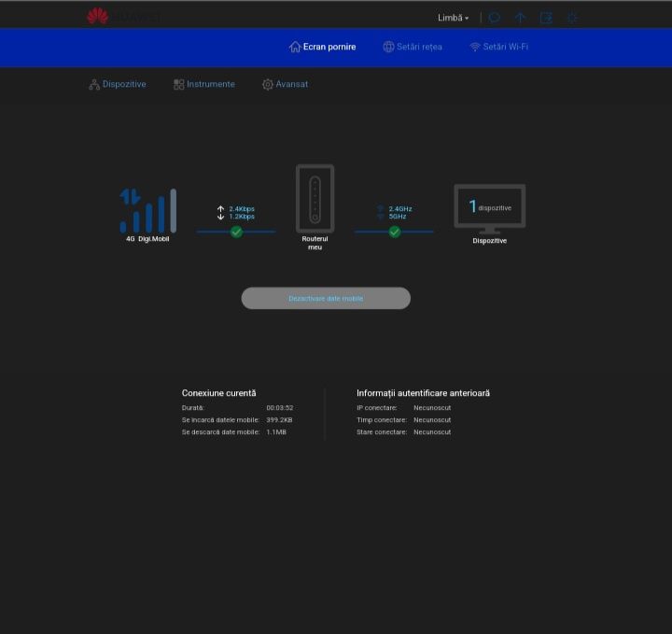The height and width of the screenshot is (634, 672).
Task: Open the Avansat submenu
Action: click(285, 84)
